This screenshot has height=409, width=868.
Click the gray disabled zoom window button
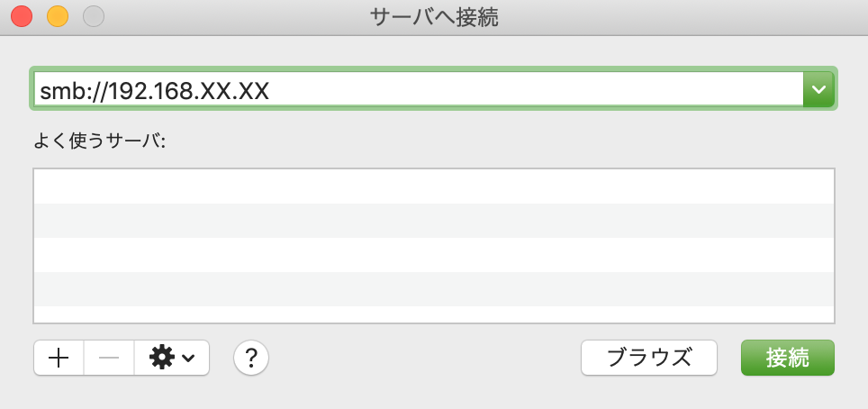click(x=94, y=16)
